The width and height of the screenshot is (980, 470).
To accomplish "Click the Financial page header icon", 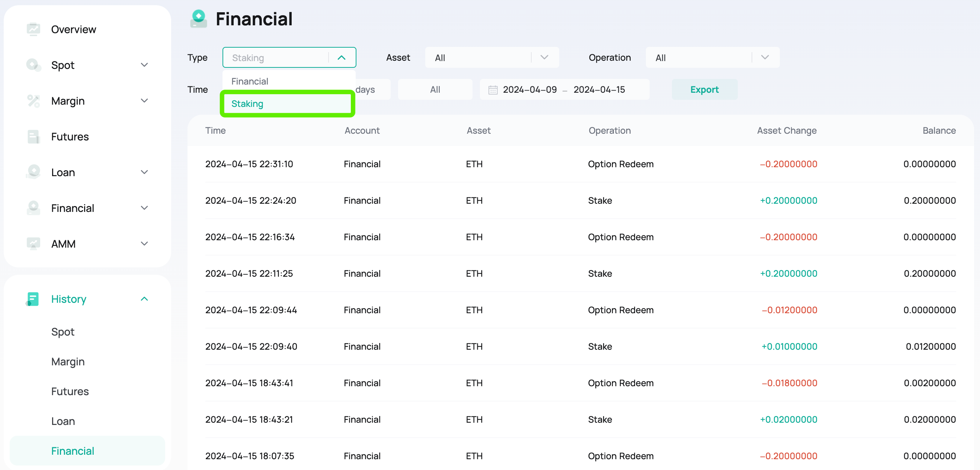I will [x=199, y=19].
